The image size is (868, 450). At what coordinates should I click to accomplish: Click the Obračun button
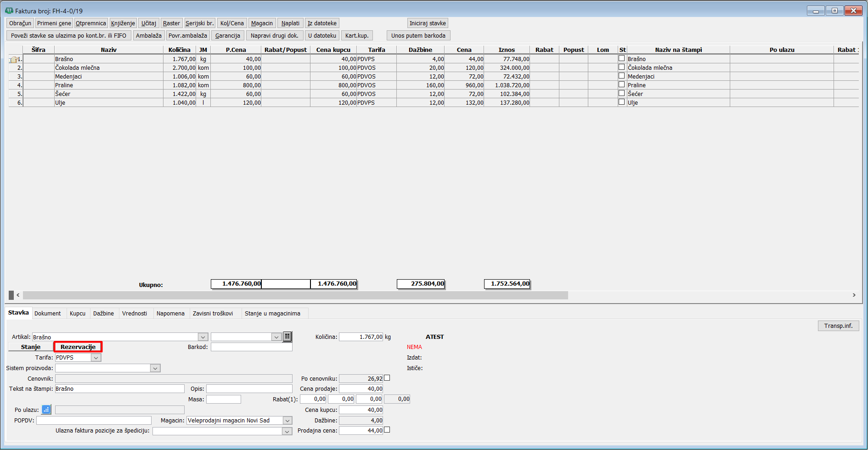pyautogui.click(x=20, y=23)
